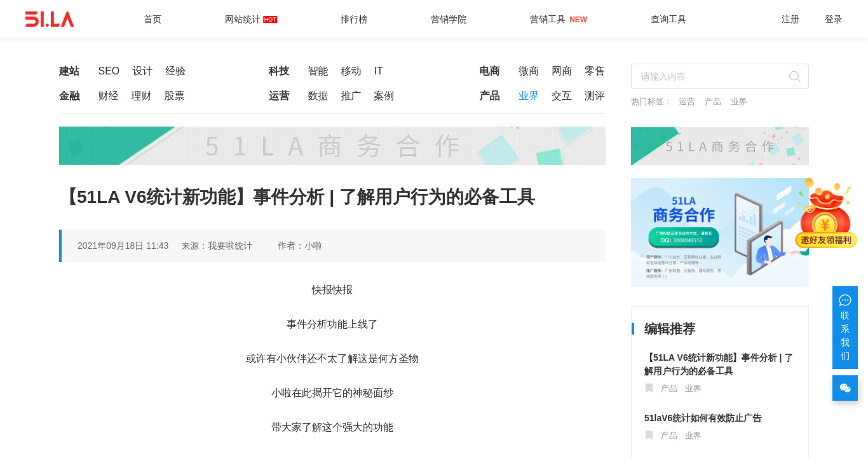Select the 股票 category
The width and height of the screenshot is (868, 458).
(174, 96)
